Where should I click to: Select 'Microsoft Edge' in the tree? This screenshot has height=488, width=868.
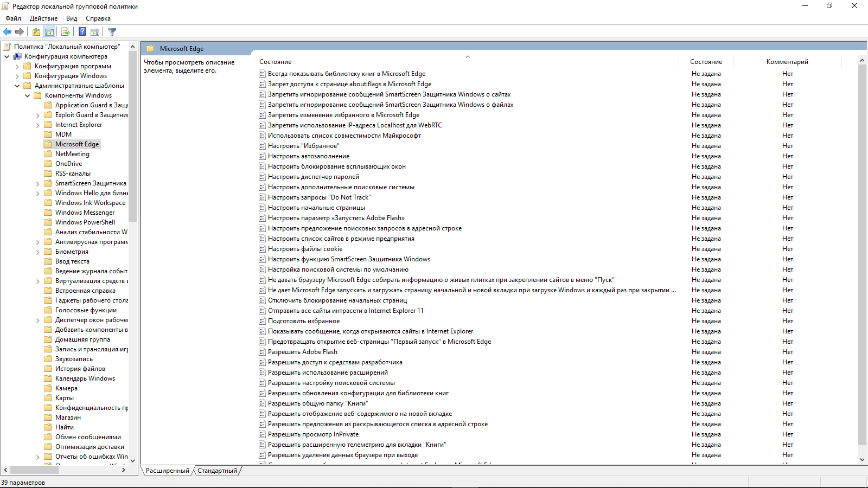point(77,144)
